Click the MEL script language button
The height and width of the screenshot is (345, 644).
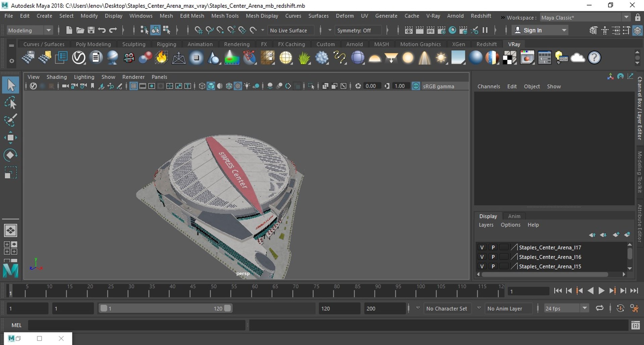click(16, 325)
